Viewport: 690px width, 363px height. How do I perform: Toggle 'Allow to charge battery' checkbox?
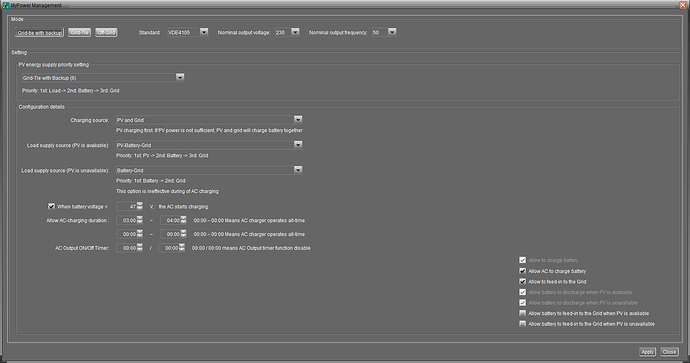522,260
